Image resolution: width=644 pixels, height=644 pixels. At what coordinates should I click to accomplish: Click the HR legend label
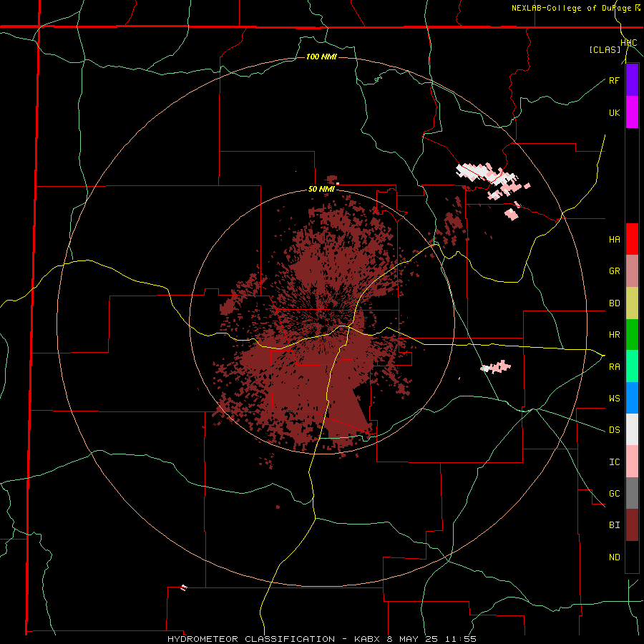pos(614,335)
